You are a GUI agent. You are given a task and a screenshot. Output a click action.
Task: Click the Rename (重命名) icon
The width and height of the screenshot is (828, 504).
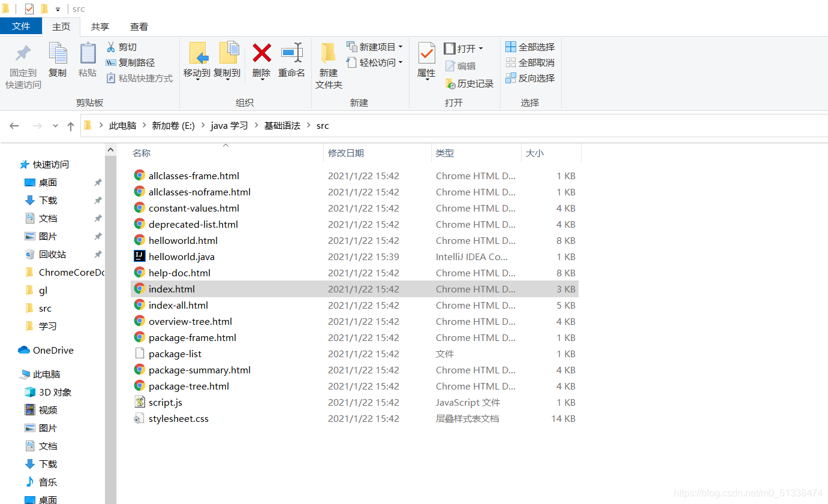[x=291, y=53]
